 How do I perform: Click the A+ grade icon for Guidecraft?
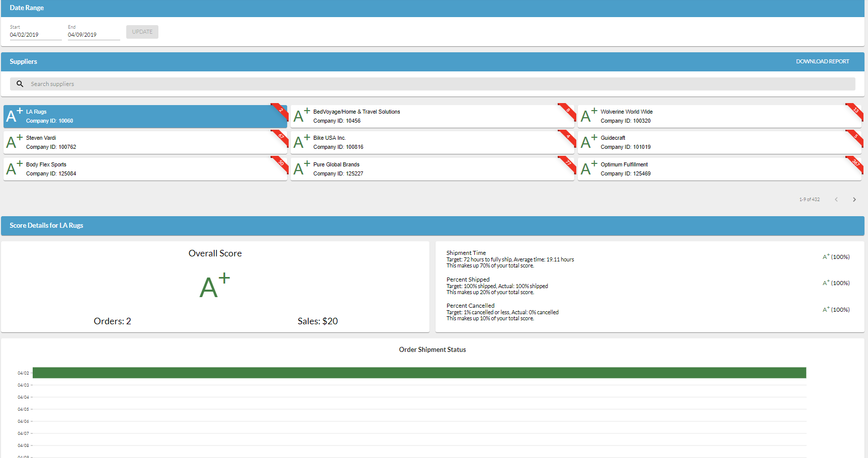tap(589, 142)
